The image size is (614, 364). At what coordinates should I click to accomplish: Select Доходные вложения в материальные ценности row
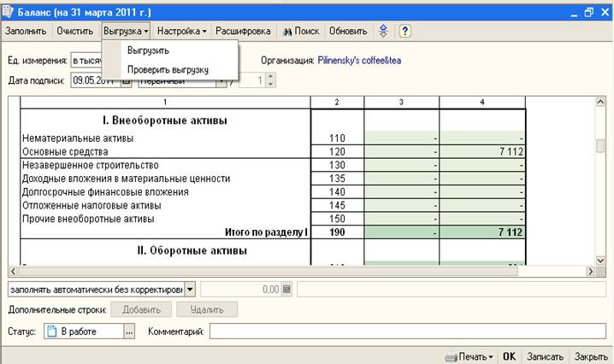tap(126, 179)
